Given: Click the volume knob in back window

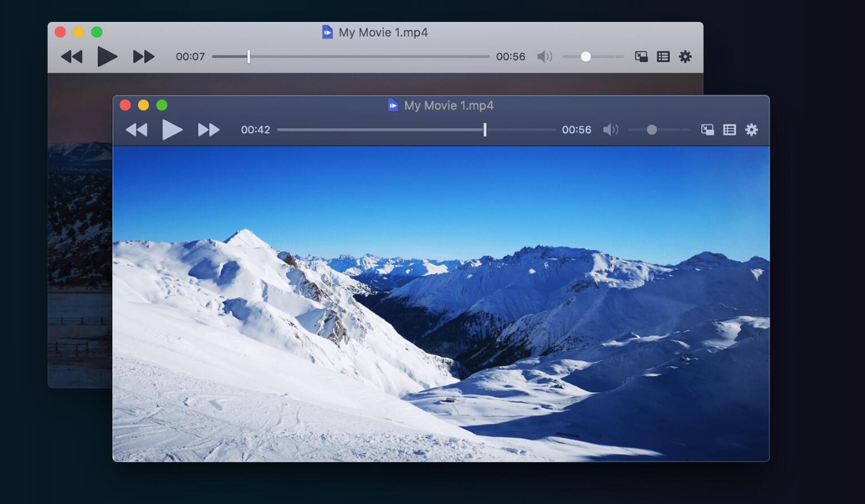Looking at the screenshot, I should 586,57.
